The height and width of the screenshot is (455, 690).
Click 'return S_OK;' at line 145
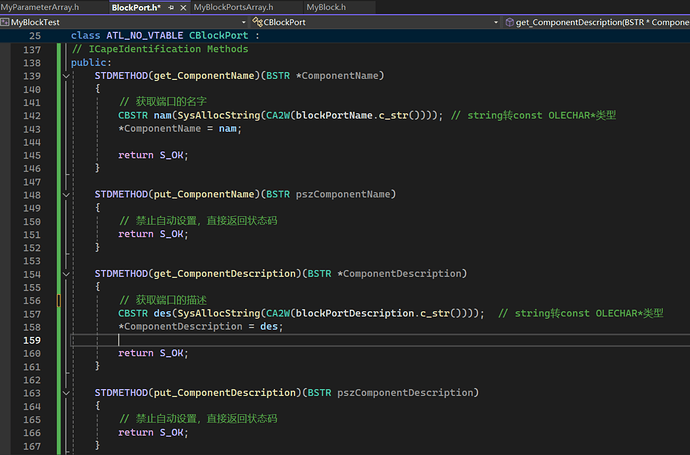point(153,155)
